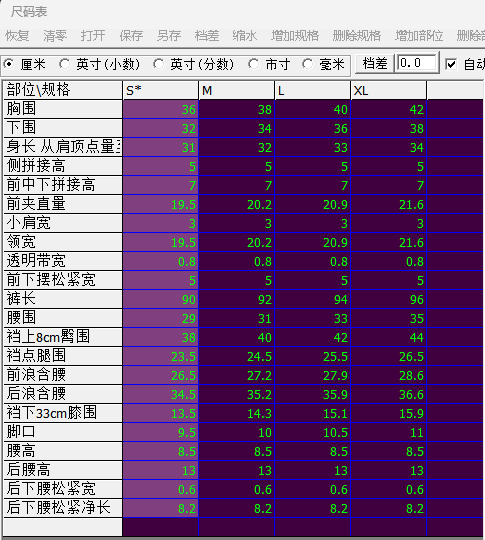The width and height of the screenshot is (485, 540).
Task: Click 清零 in the menu bar
Action: (55, 35)
